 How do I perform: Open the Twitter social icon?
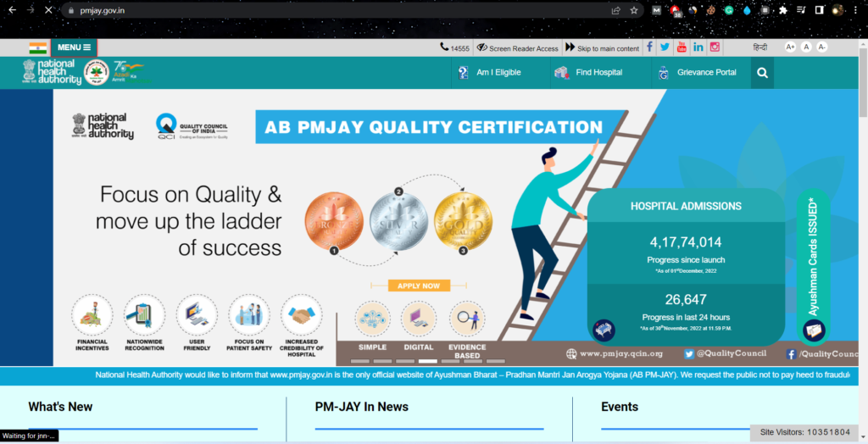(x=665, y=47)
